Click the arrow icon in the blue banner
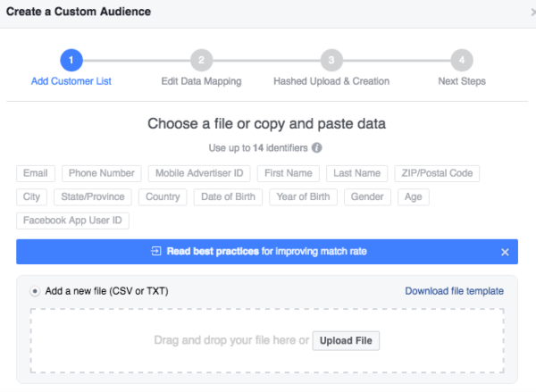 point(155,251)
